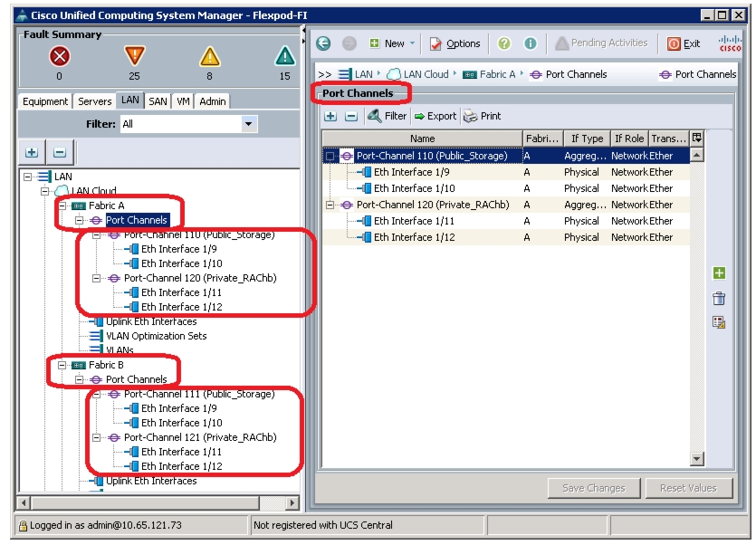The width and height of the screenshot is (756, 545).
Task: Select Port-Channel 111 (Public_Storage) in tree
Action: [x=199, y=394]
